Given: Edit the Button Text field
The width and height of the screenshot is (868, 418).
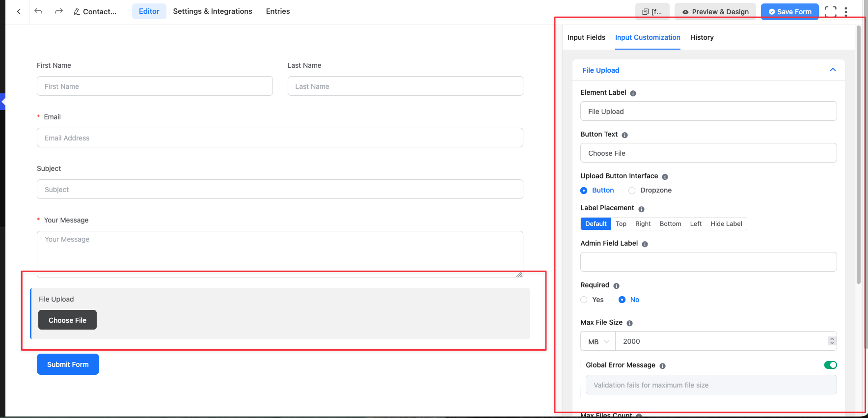Looking at the screenshot, I should [708, 153].
